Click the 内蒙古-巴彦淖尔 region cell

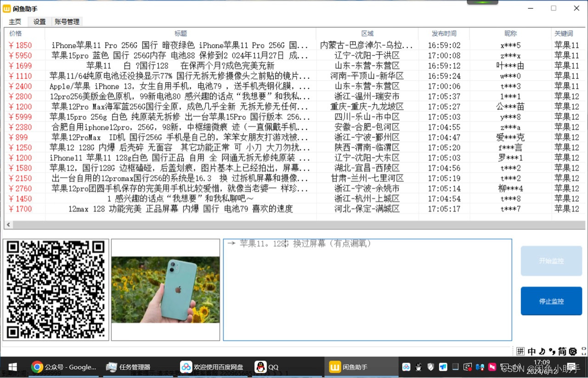(367, 45)
